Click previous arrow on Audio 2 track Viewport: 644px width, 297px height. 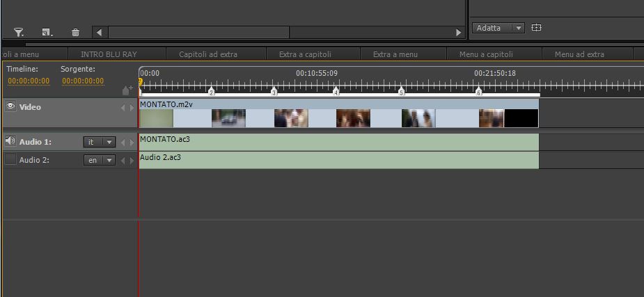tap(123, 161)
